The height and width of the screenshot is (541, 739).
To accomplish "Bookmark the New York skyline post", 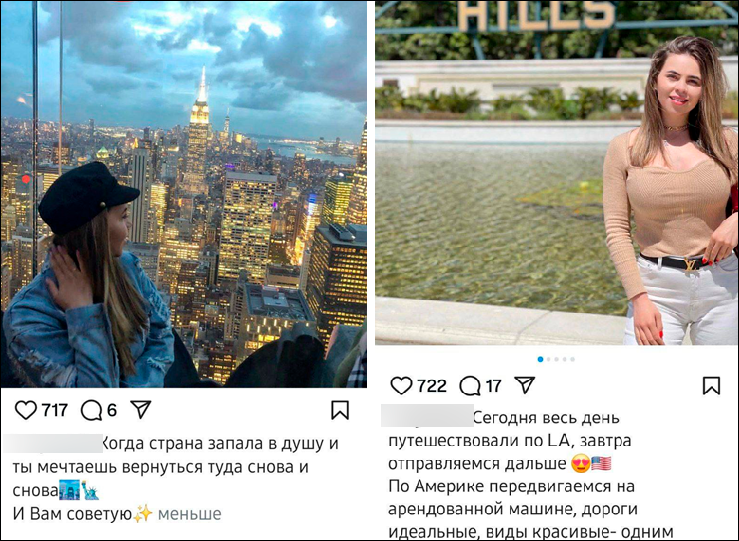I will 340,410.
